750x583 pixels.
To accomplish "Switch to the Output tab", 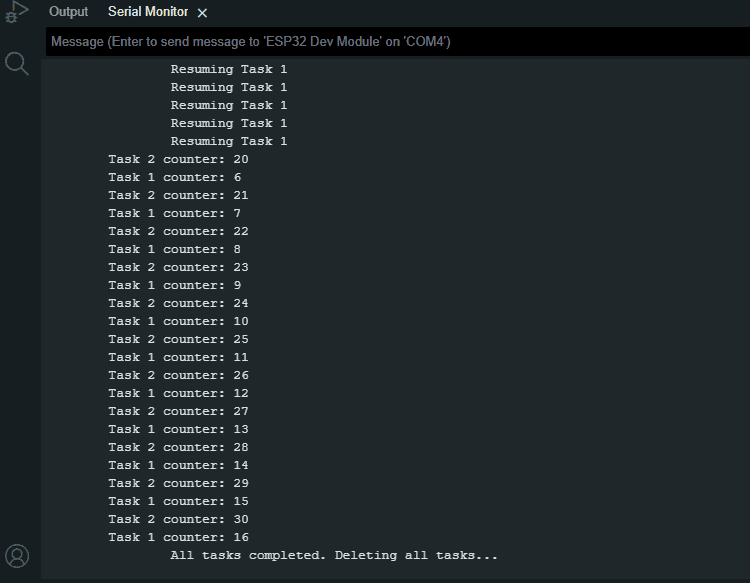I will (x=68, y=12).
